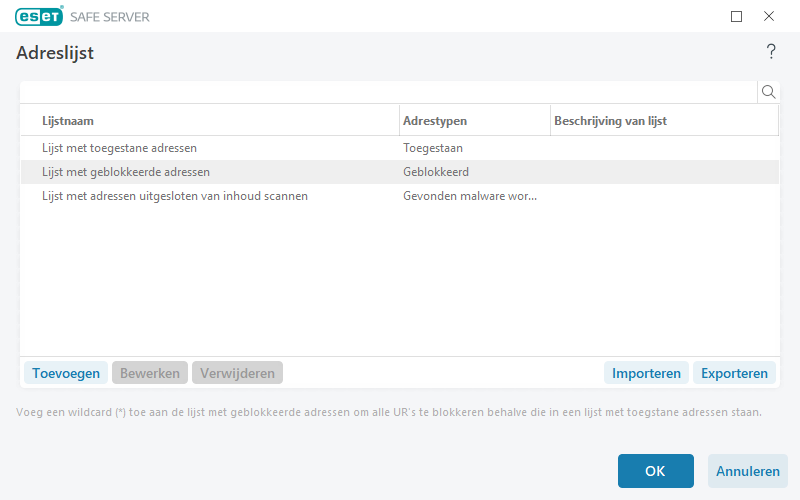
Task: Close the Adreslijst window
Action: tap(769, 16)
